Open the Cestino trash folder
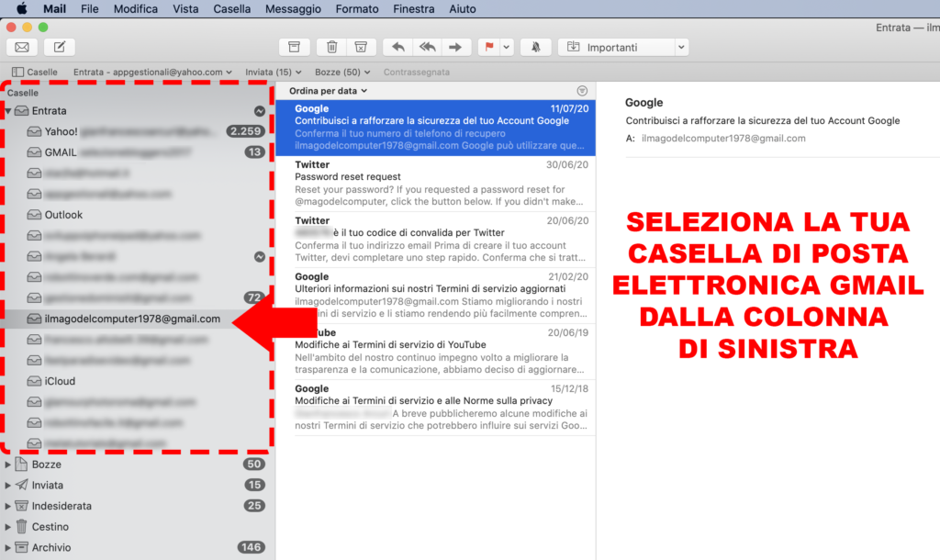Viewport: 940px width, 560px height. pos(136,526)
